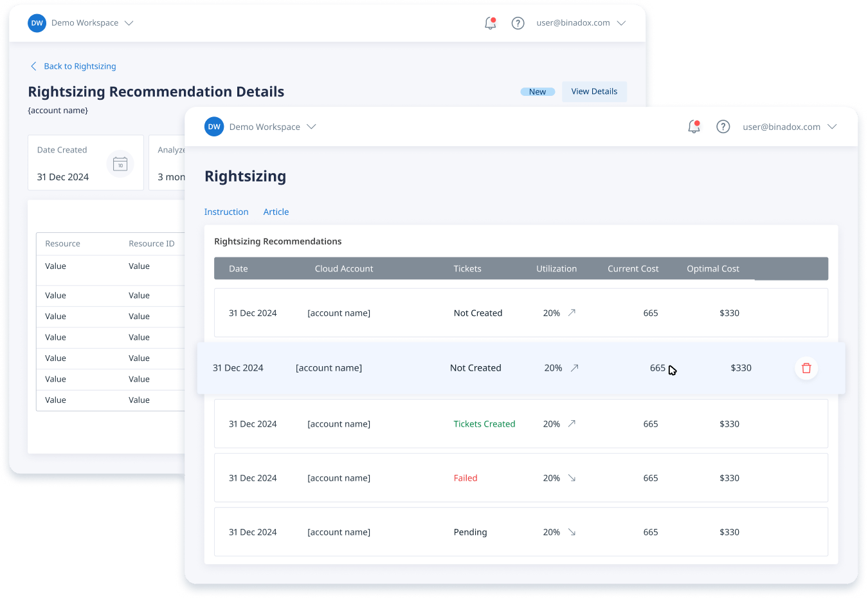Click Resource column header in Details window
The height and width of the screenshot is (599, 868).
(62, 244)
